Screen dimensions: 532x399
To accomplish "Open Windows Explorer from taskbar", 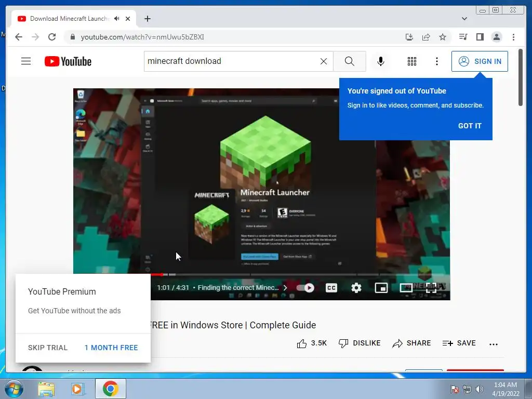I will 46,389.
